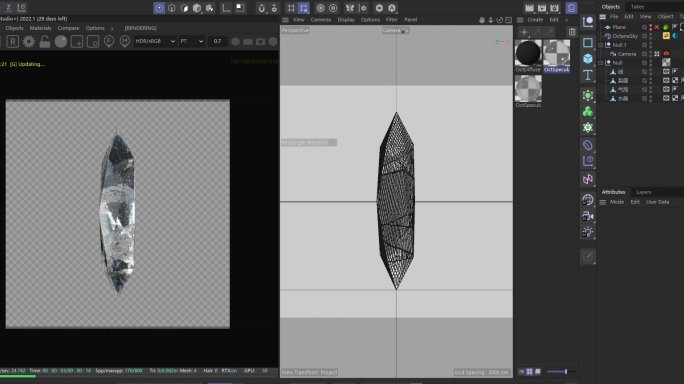Toggle the viewport solo square icon

(x=240, y=8)
